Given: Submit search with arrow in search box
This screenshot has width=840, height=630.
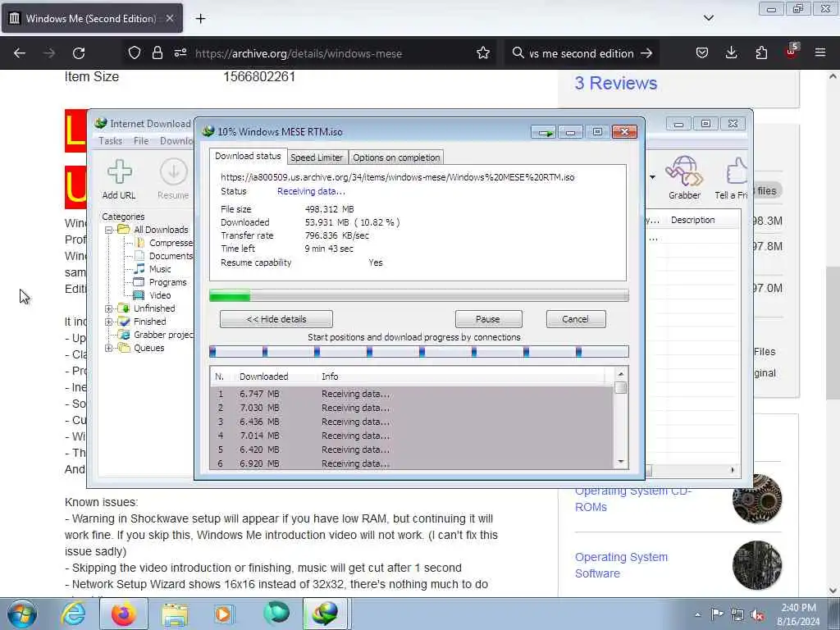Looking at the screenshot, I should pos(646,53).
